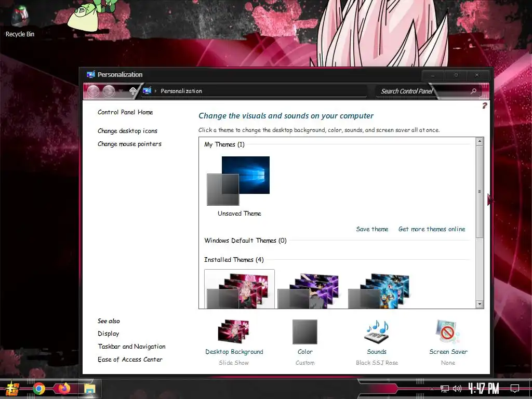Image resolution: width=532 pixels, height=399 pixels.
Task: Click 'Windows Default Themes (0)' header
Action: click(245, 241)
